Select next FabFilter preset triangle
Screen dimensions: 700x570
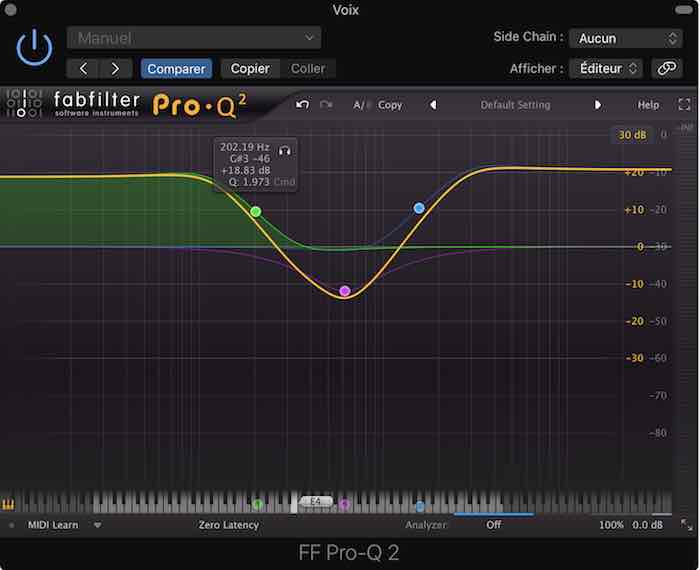click(x=597, y=105)
